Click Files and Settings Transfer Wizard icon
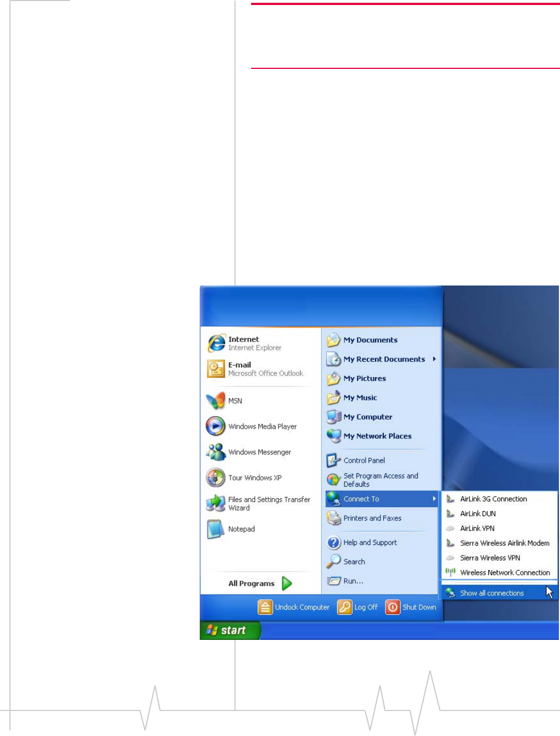Viewport: 560px width, 736px height. [x=216, y=503]
